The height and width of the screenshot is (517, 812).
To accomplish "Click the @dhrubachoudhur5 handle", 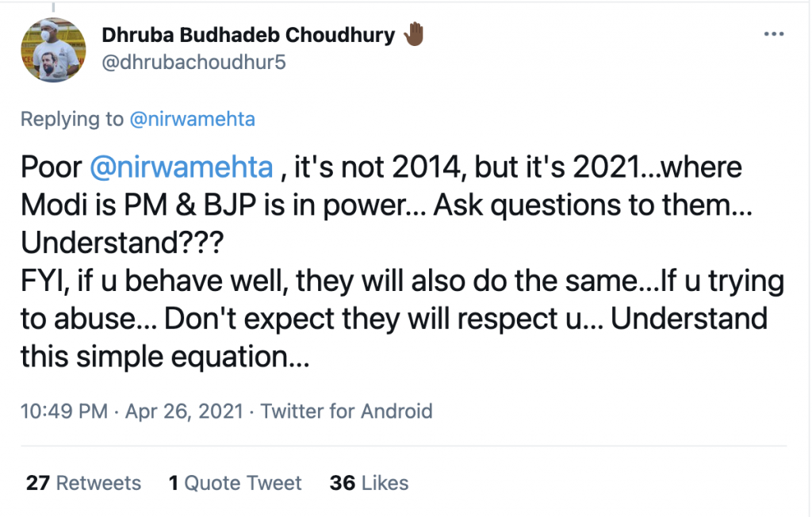I will click(193, 62).
